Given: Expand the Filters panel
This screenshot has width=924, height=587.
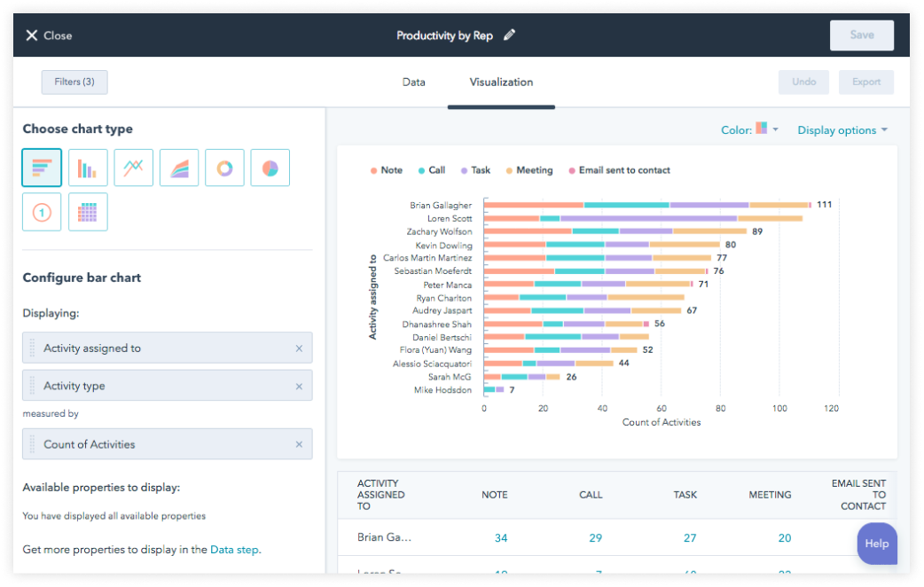Looking at the screenshot, I should click(74, 82).
